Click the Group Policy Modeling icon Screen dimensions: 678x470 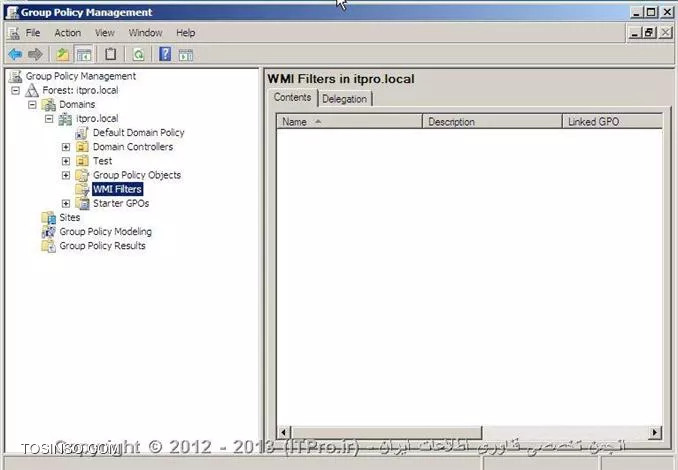pos(48,232)
